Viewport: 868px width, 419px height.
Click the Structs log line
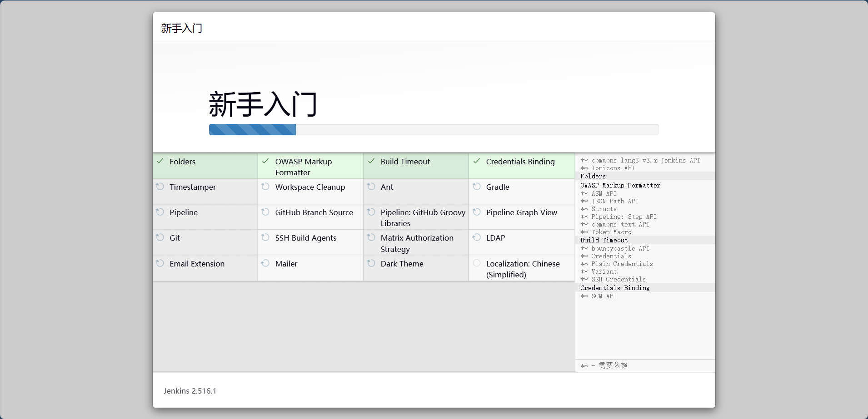[599, 209]
